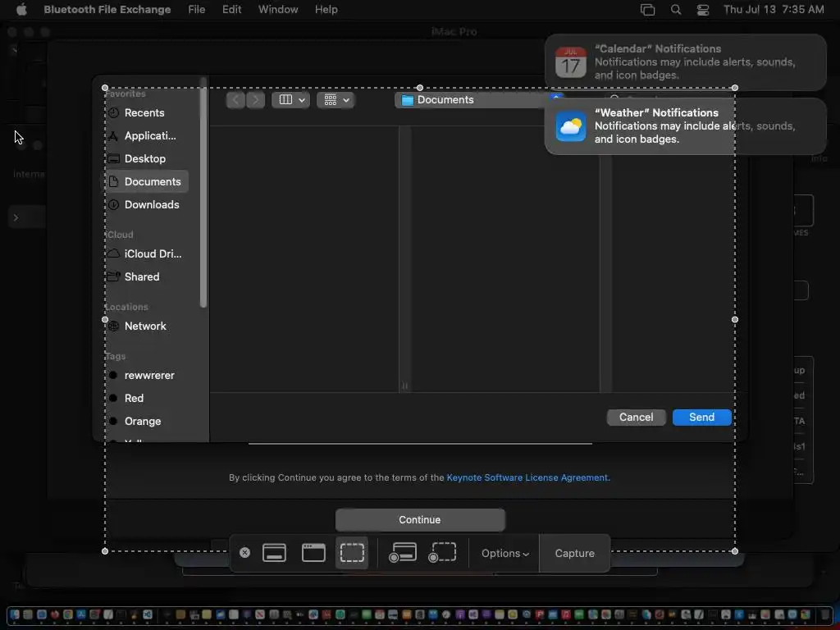Select Capture Entire Screen icon

click(x=274, y=553)
